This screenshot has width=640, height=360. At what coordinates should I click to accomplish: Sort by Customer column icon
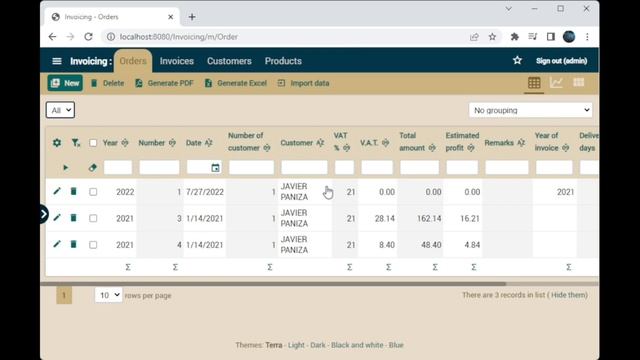pos(320,143)
